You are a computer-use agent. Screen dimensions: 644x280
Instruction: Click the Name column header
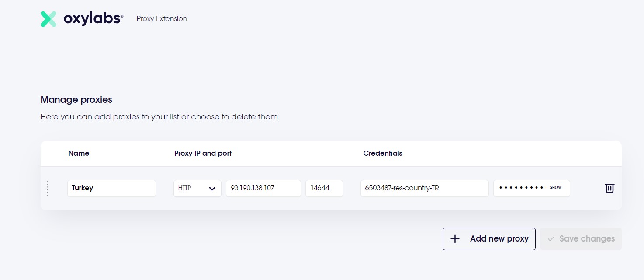pos(79,154)
